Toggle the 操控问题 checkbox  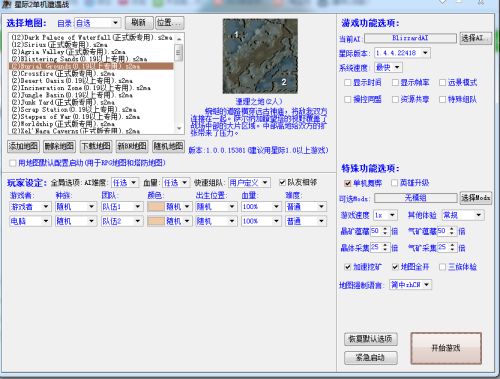347,99
